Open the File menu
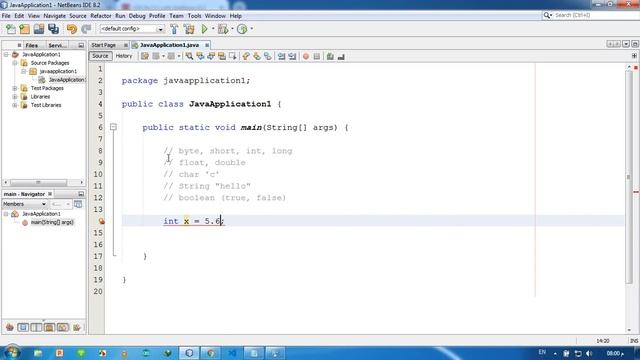Screen dimensions: 640x360 6,16
